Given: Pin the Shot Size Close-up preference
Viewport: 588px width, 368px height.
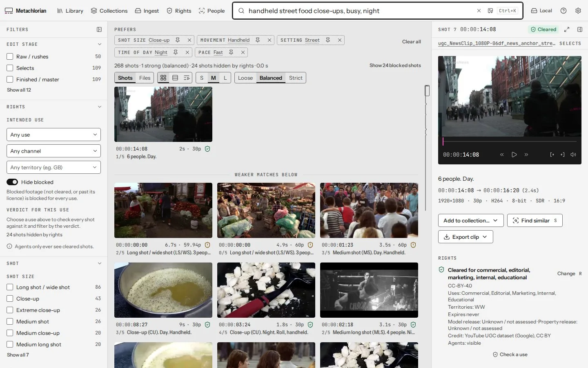Looking at the screenshot, I should click(x=178, y=40).
